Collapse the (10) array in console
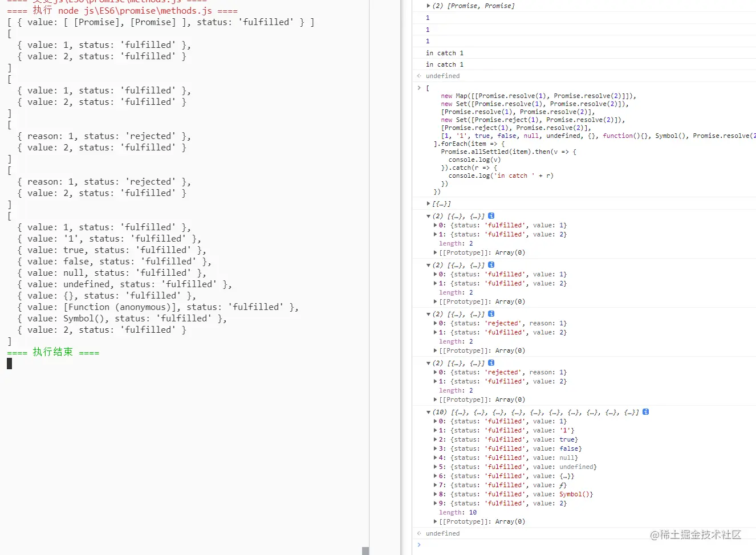 click(x=428, y=412)
